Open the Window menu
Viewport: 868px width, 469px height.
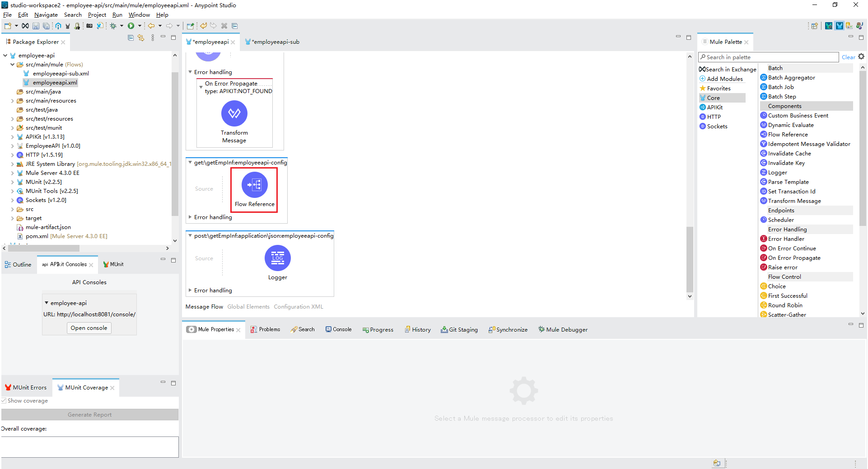[139, 15]
